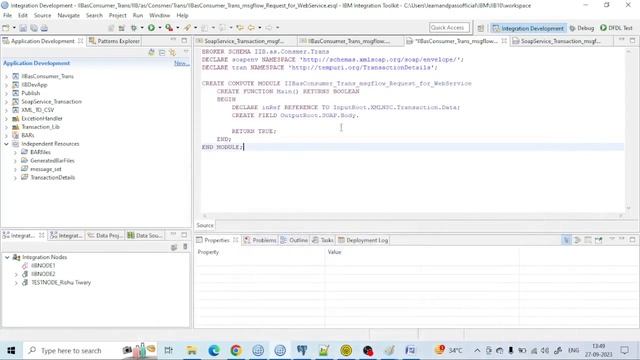Switch to the DFDL Test perspective
Viewport: 640px width, 360px height.
[616, 28]
